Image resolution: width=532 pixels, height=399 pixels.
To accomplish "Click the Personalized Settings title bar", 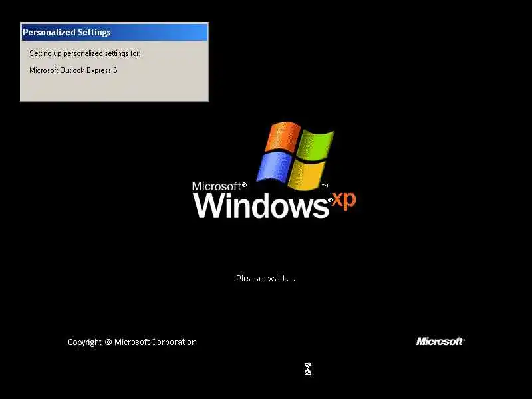I will (x=114, y=32).
